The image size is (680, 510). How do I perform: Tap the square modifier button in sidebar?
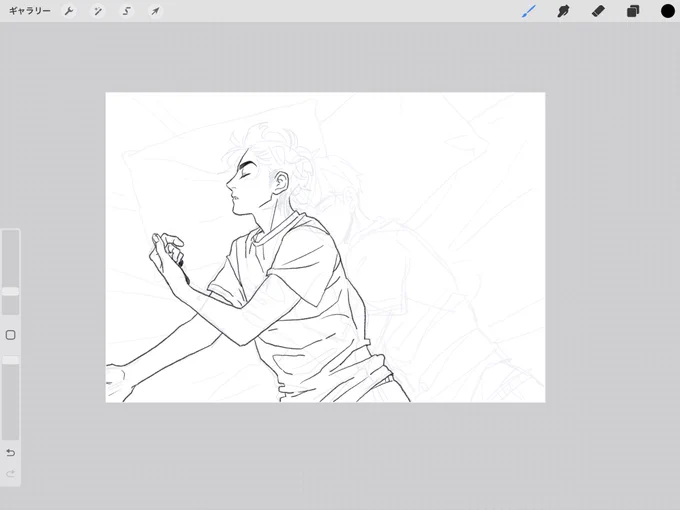pyautogui.click(x=10, y=335)
